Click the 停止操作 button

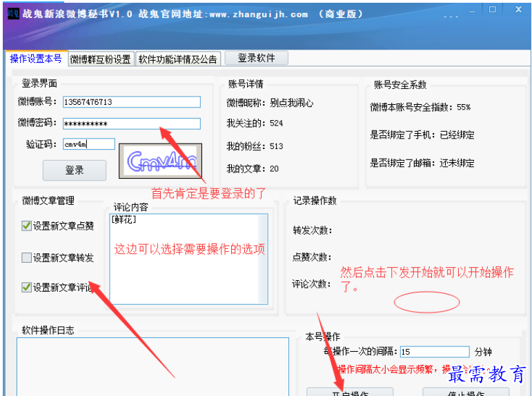pos(466,392)
